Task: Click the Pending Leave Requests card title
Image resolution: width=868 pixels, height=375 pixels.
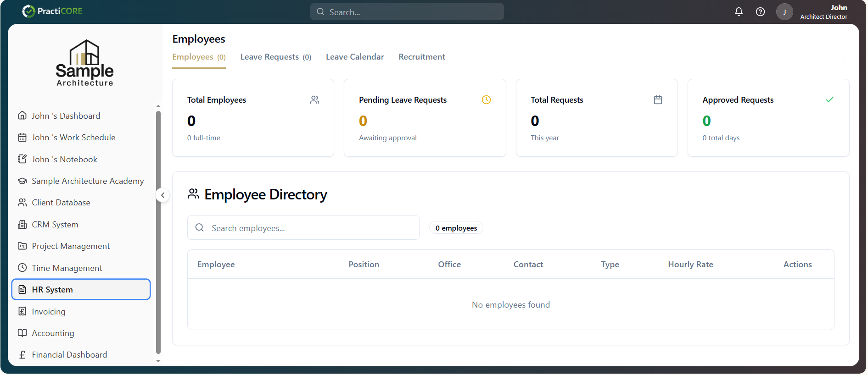Action: click(403, 100)
